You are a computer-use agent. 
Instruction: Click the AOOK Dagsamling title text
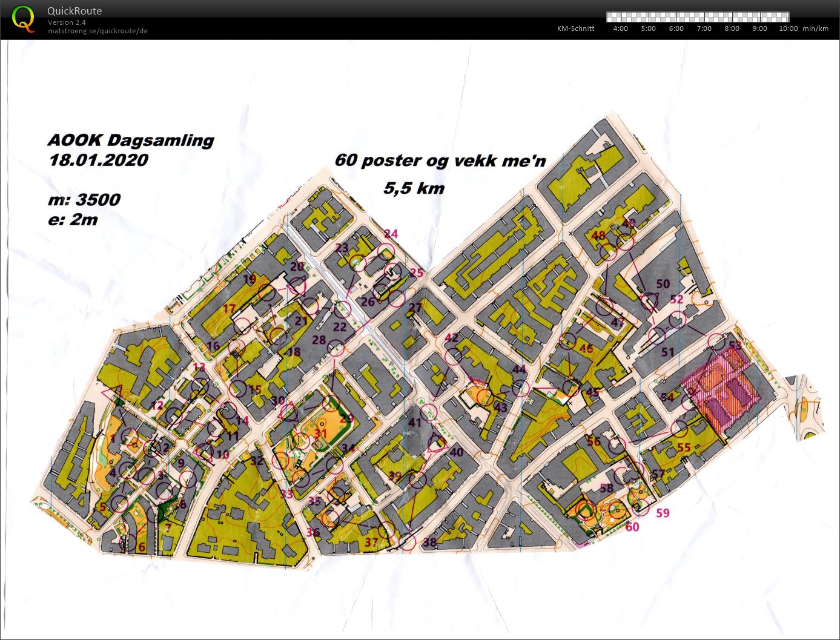130,140
